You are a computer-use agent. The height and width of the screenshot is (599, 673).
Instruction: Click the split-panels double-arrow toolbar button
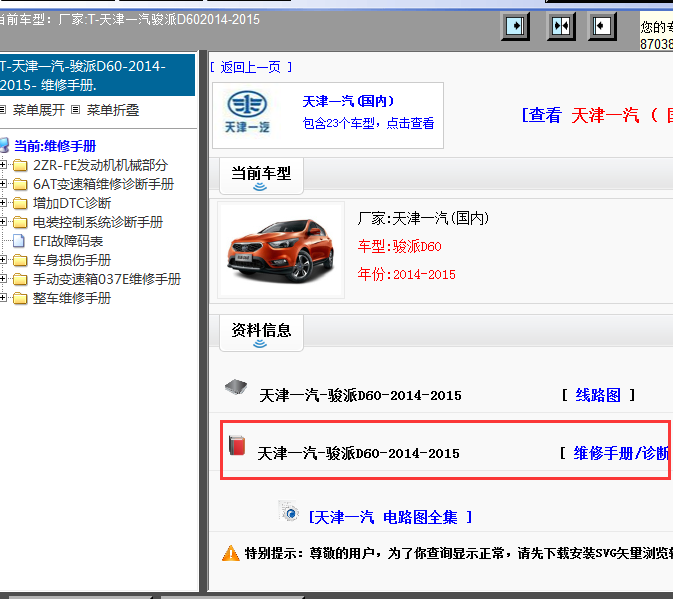pyautogui.click(x=561, y=26)
